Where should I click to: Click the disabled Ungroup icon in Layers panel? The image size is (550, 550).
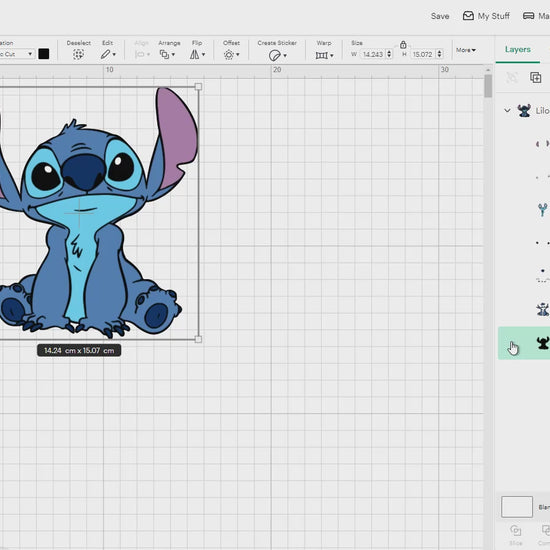pyautogui.click(x=512, y=77)
